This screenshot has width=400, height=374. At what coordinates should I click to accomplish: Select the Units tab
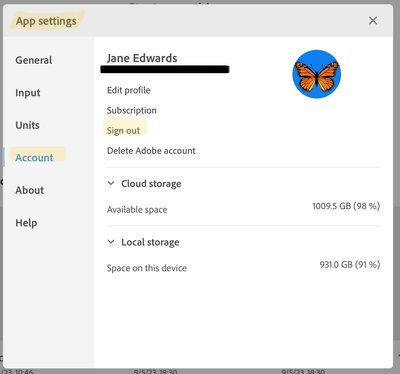27,125
